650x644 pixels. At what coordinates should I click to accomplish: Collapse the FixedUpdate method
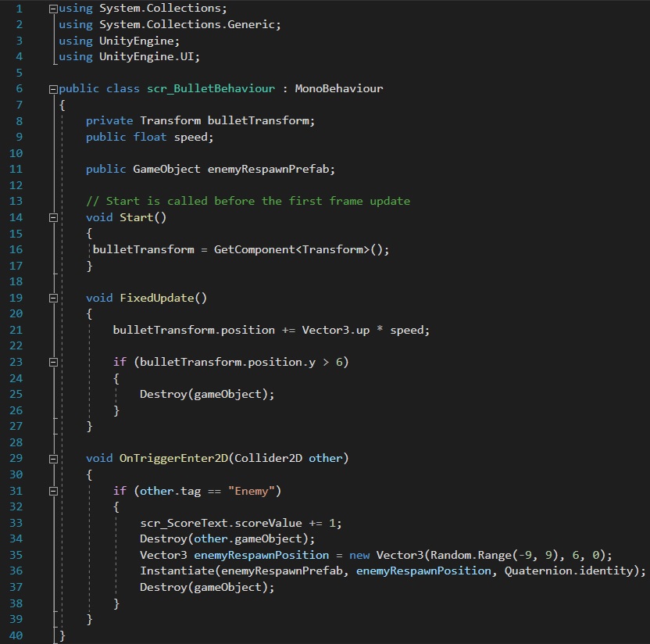click(53, 298)
